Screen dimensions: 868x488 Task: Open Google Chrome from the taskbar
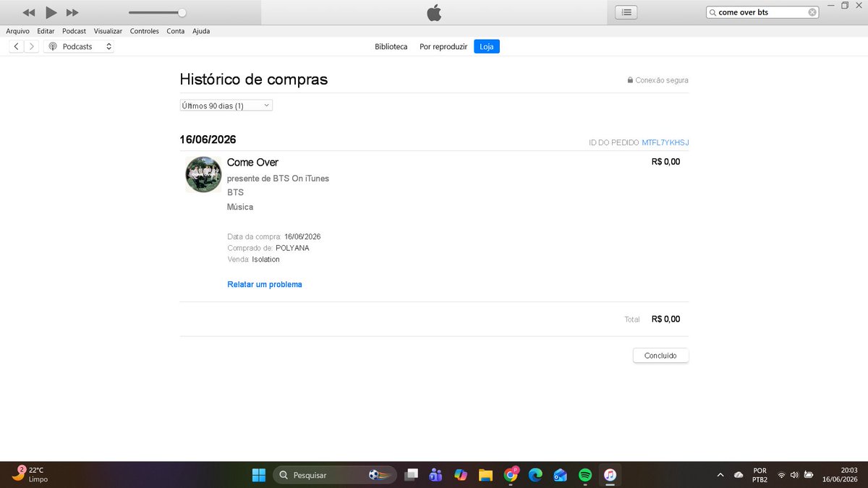point(511,475)
